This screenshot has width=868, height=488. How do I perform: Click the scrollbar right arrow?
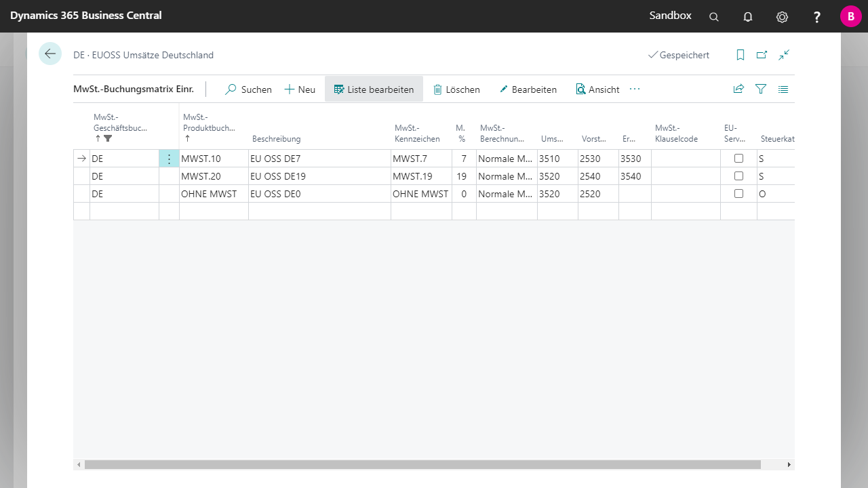click(x=789, y=465)
